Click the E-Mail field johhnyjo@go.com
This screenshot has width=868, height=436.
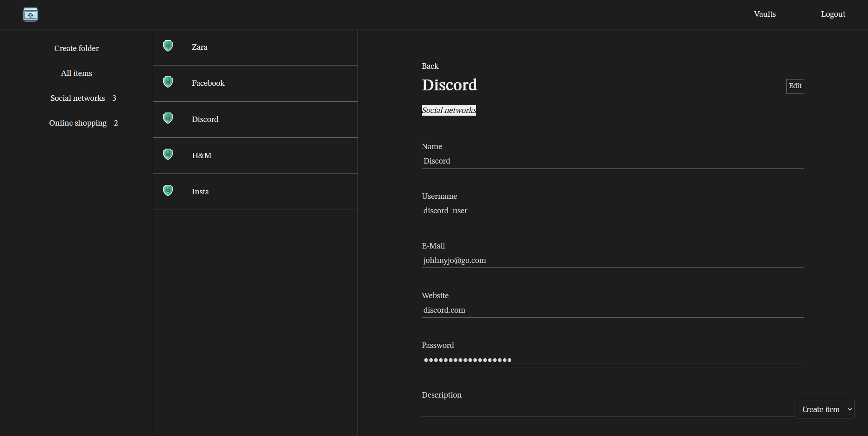click(613, 261)
